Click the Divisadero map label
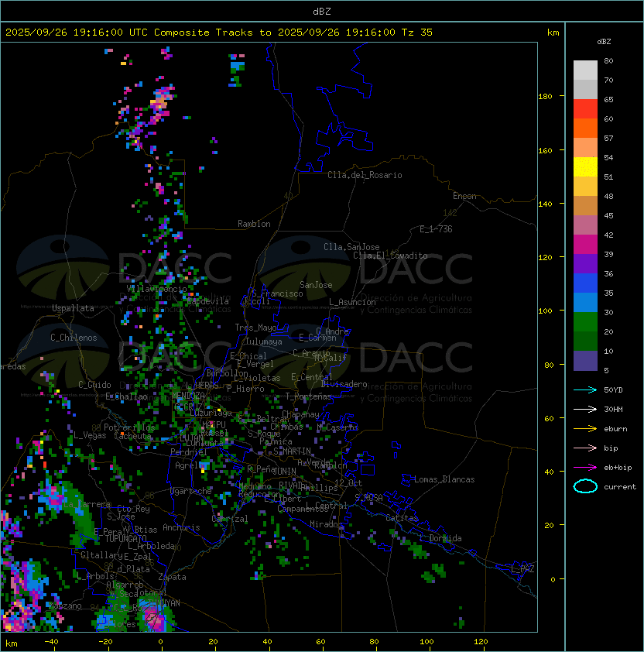644x652 pixels. click(344, 384)
